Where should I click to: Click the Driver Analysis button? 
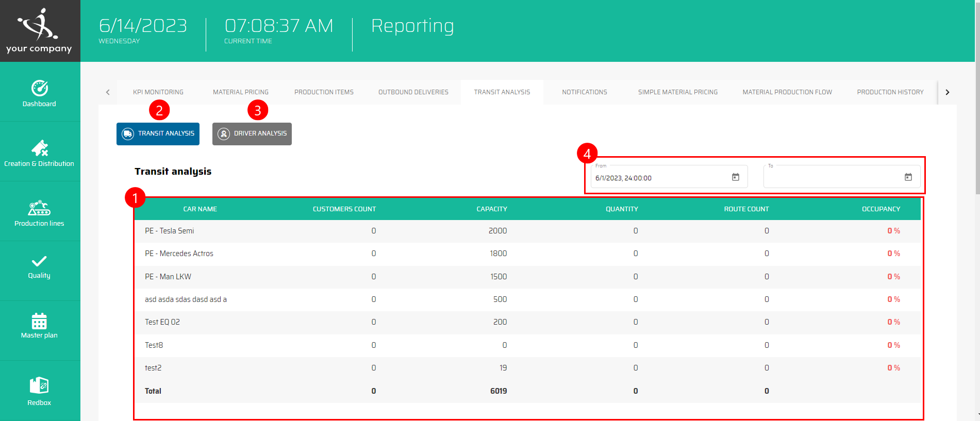[252, 134]
